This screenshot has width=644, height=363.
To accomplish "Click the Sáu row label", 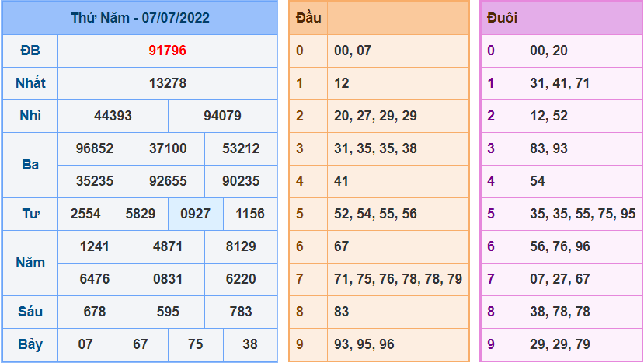I will (x=30, y=311).
